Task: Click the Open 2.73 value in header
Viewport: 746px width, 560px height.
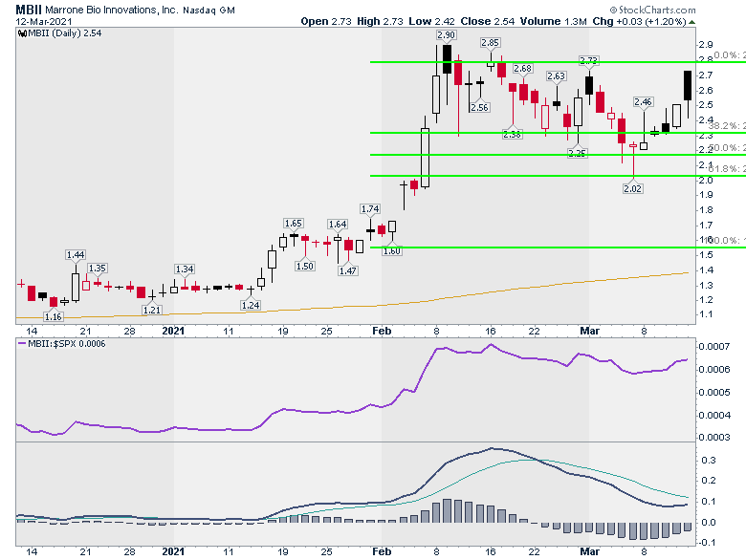Action: tap(326, 21)
